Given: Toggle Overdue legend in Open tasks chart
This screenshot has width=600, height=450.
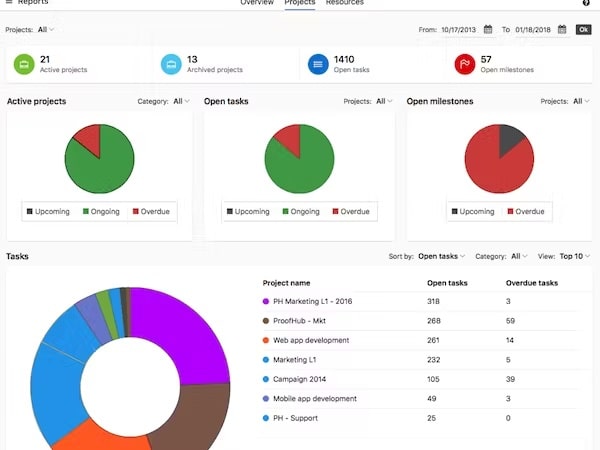Looking at the screenshot, I should (351, 211).
